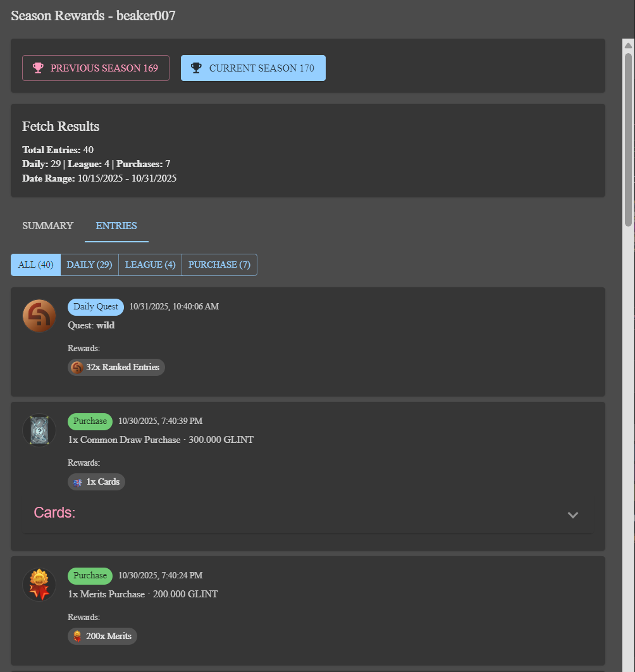This screenshot has width=635, height=672.
Task: Click 1x Merits Purchase - 200.000 GLINT
Action: click(143, 594)
